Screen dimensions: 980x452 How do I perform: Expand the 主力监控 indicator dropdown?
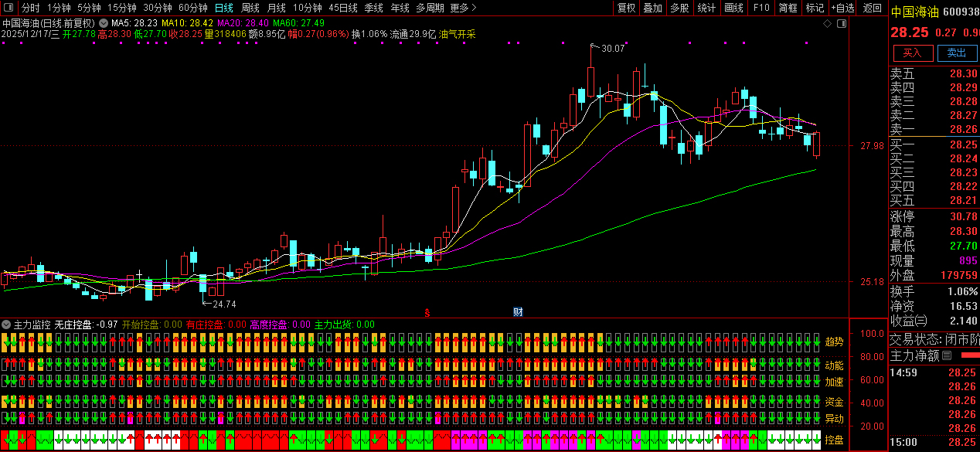[x=7, y=325]
